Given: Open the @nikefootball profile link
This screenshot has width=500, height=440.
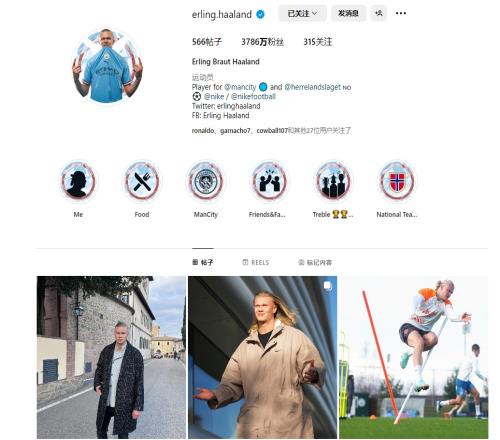Looking at the screenshot, I should pos(253,97).
